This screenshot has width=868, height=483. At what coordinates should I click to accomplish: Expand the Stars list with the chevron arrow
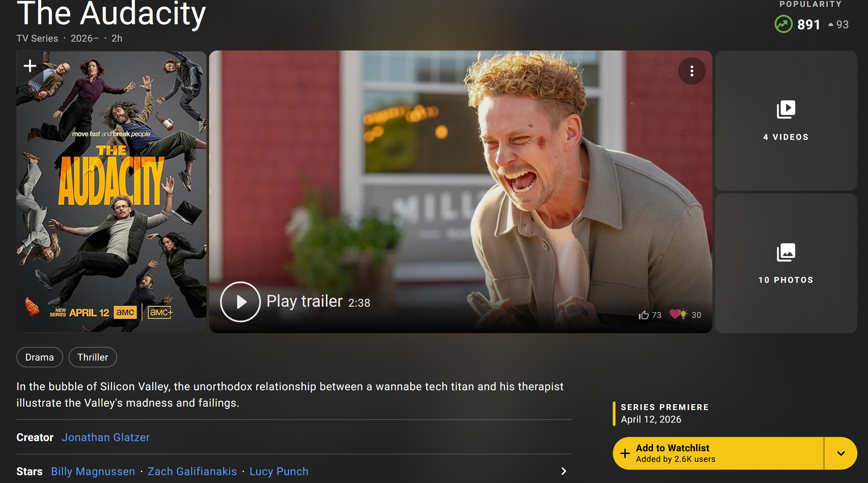click(x=564, y=471)
